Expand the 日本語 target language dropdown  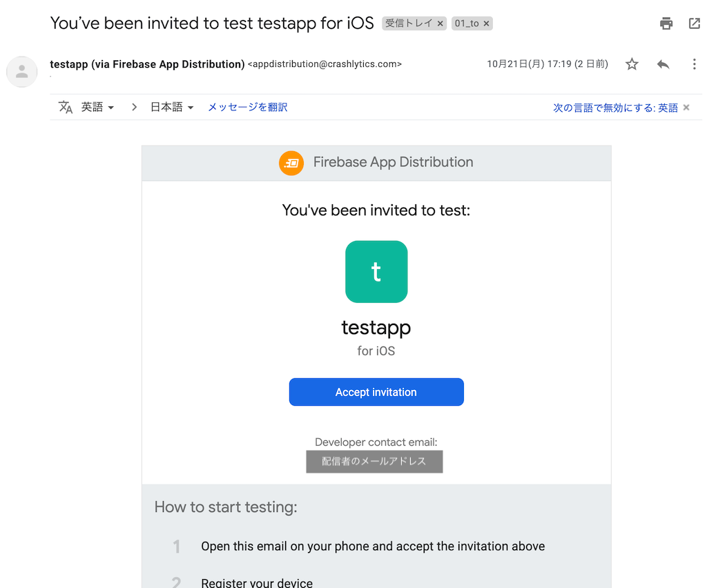click(x=172, y=107)
